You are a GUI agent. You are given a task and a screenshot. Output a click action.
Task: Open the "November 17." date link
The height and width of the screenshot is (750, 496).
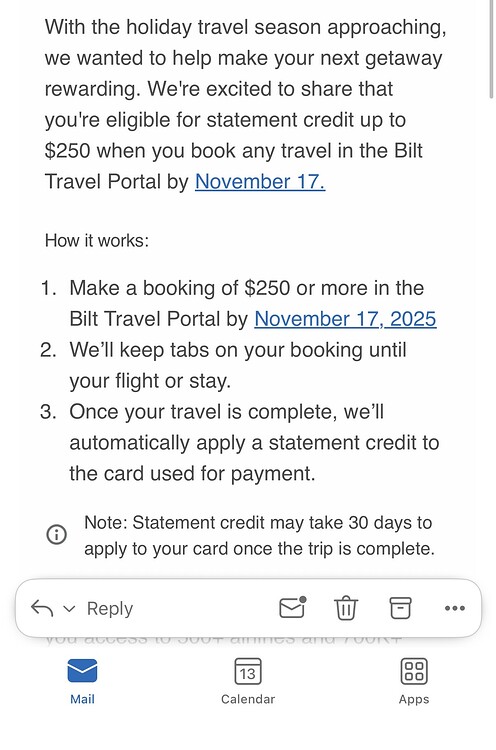260,182
